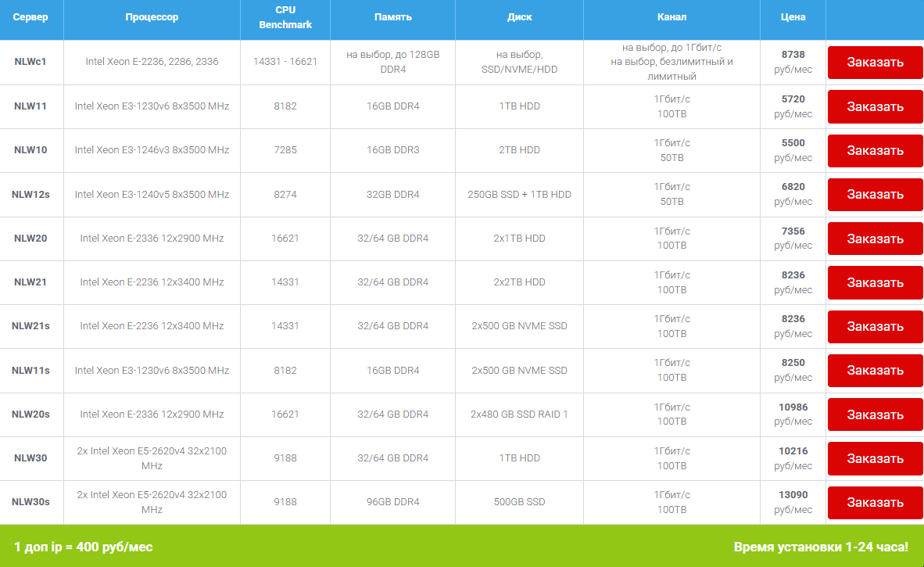The width and height of the screenshot is (924, 567).
Task: Click 2x480 GB SSD RAID 1 cell
Action: (519, 414)
